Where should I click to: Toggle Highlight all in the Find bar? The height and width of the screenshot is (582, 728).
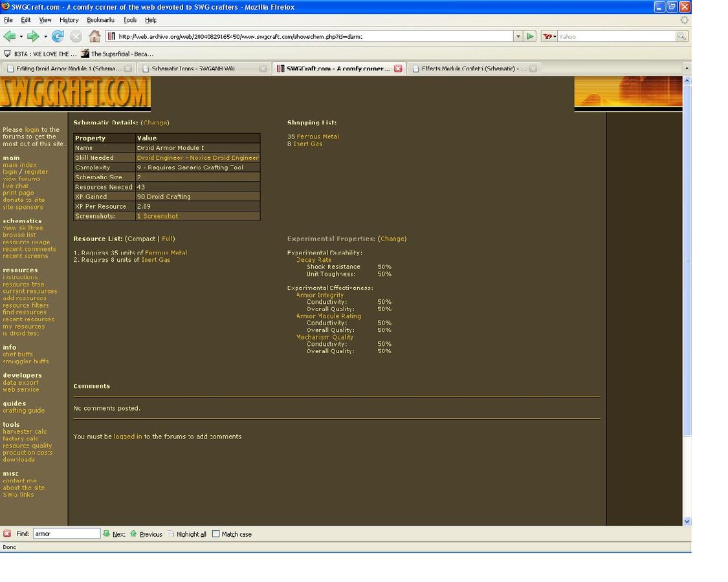coord(186,534)
